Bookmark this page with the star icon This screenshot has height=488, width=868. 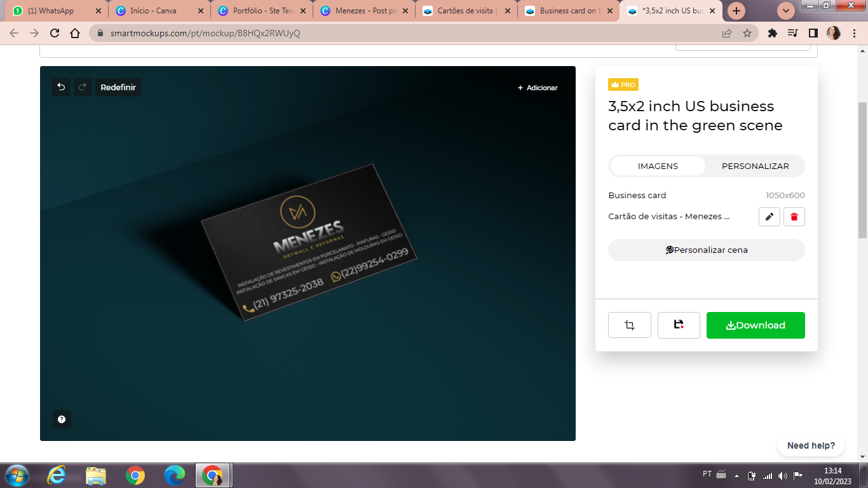tap(747, 33)
